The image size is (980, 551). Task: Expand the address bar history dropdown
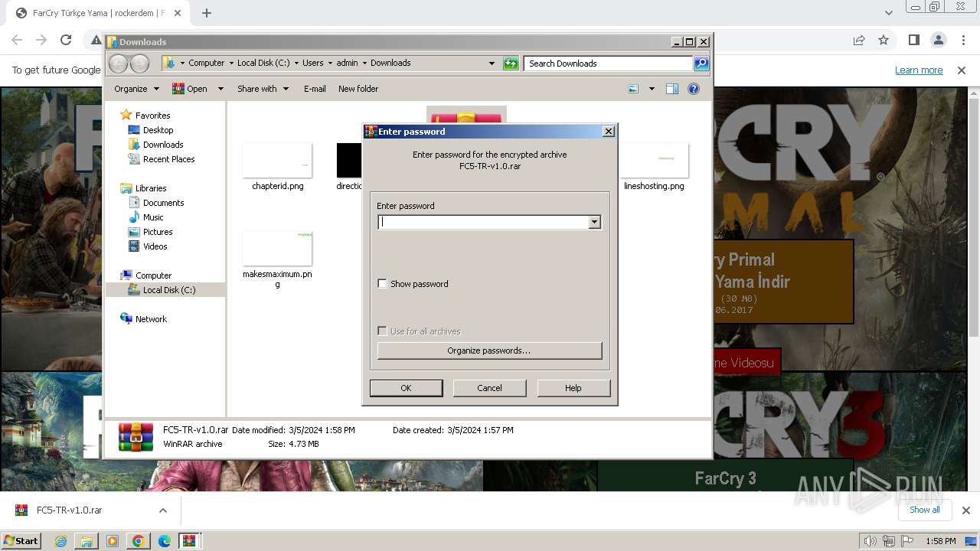point(492,64)
